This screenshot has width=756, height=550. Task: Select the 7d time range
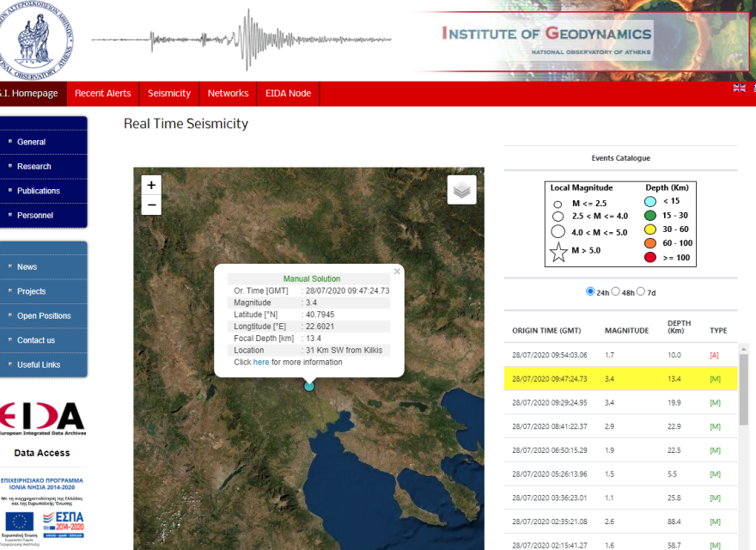point(639,291)
